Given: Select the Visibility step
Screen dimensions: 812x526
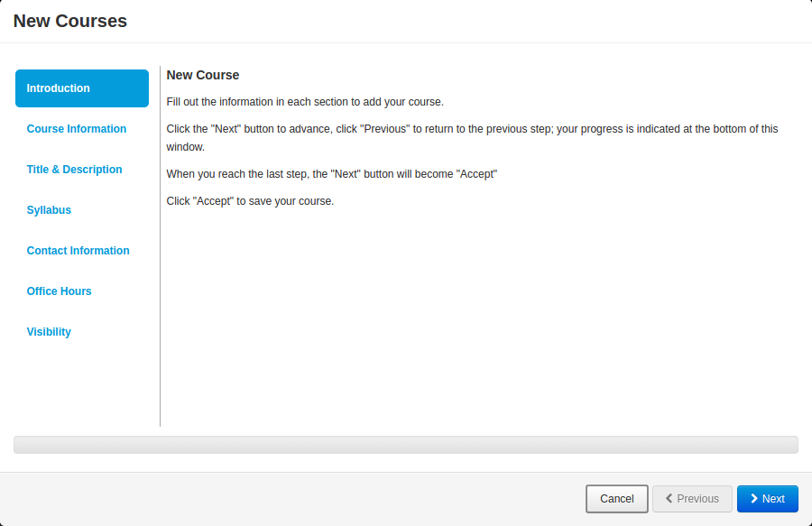Looking at the screenshot, I should click(x=50, y=332).
